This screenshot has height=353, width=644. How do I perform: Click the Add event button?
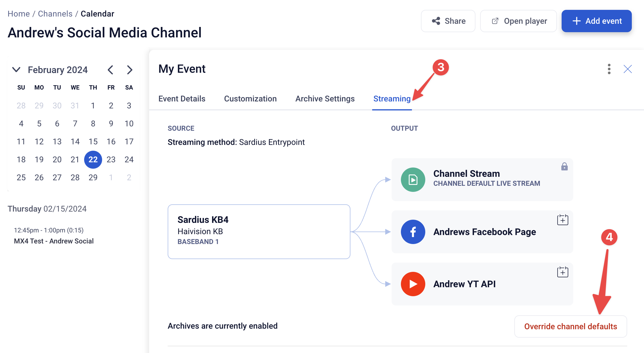[597, 21]
